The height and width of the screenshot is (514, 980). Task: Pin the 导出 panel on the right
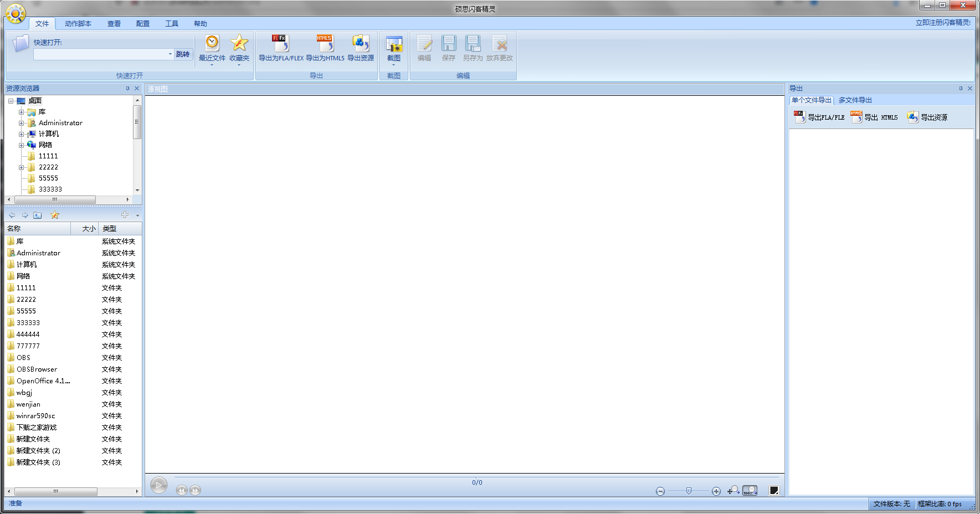tap(961, 89)
